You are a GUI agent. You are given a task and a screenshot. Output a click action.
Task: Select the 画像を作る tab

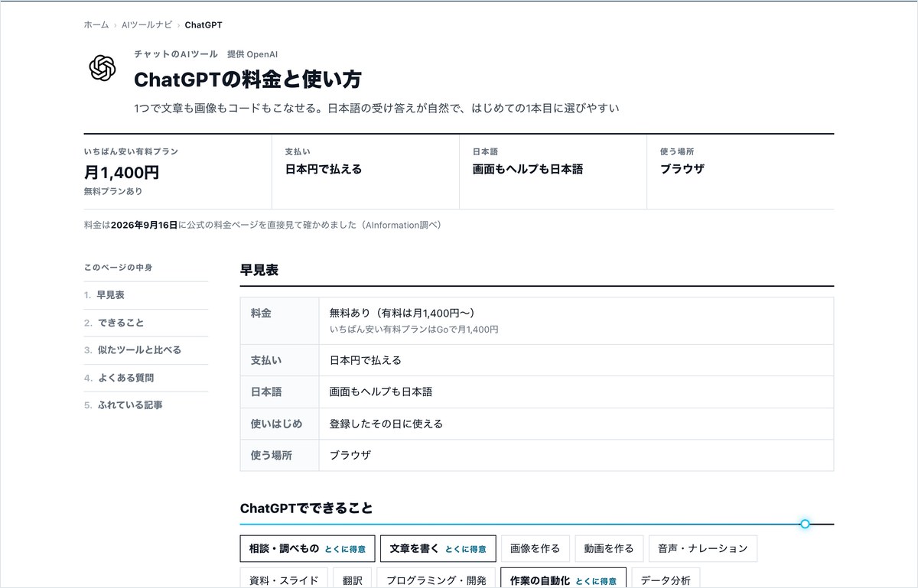(535, 548)
